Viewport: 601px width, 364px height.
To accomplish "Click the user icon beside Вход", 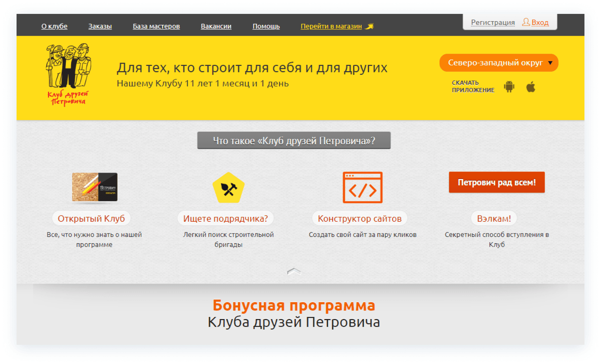I will coord(526,22).
